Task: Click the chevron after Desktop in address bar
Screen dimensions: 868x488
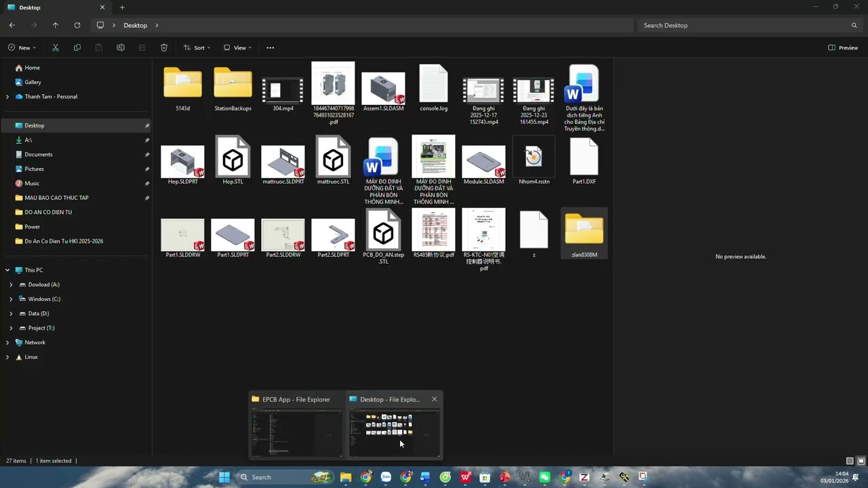Action: click(x=157, y=25)
